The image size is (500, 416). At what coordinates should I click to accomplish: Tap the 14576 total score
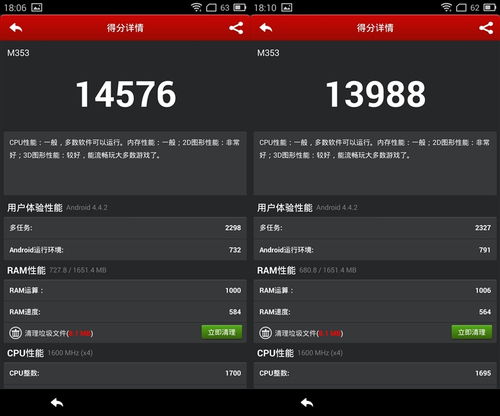pyautogui.click(x=126, y=94)
